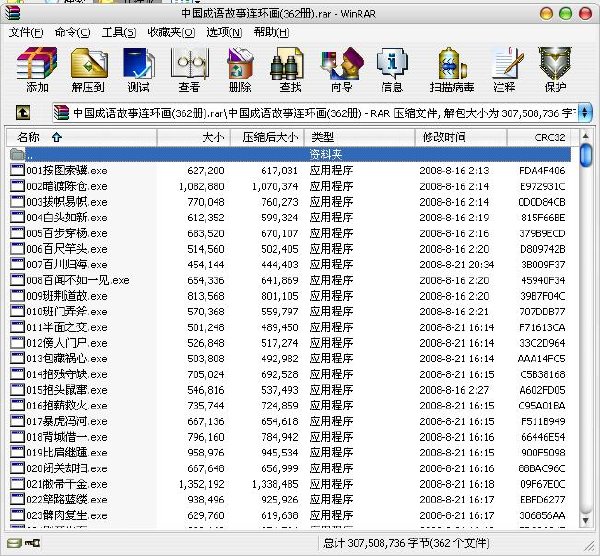Select the file 023髀肉复生.exe
Image resolution: width=600 pixels, height=556 pixels.
tap(67, 515)
